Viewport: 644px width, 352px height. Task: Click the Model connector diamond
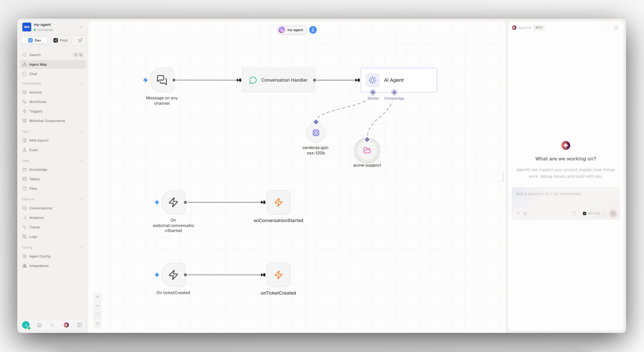point(373,92)
